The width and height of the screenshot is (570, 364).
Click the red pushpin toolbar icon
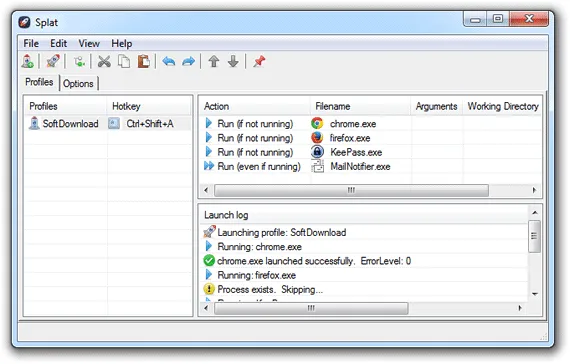click(259, 61)
